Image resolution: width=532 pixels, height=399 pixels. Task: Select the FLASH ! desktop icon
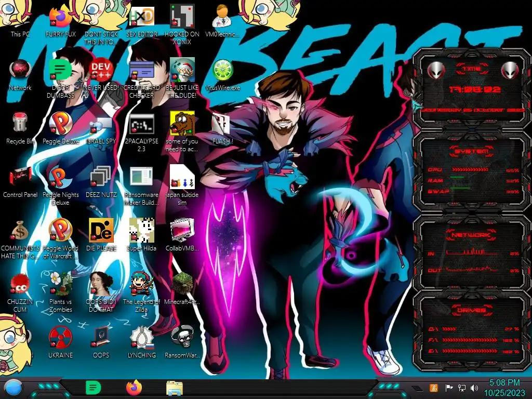pos(222,129)
